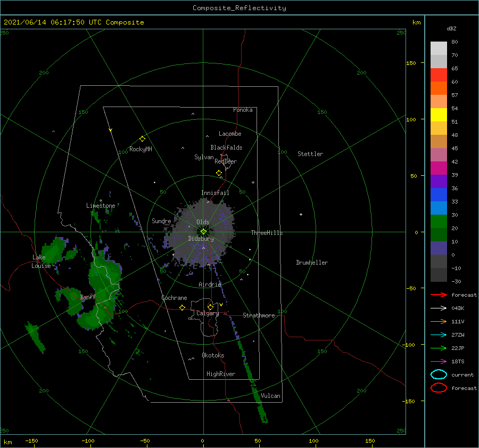Click the Composite_Reflectivity title
Image resolution: width=479 pixels, height=448 pixels.
(x=240, y=8)
